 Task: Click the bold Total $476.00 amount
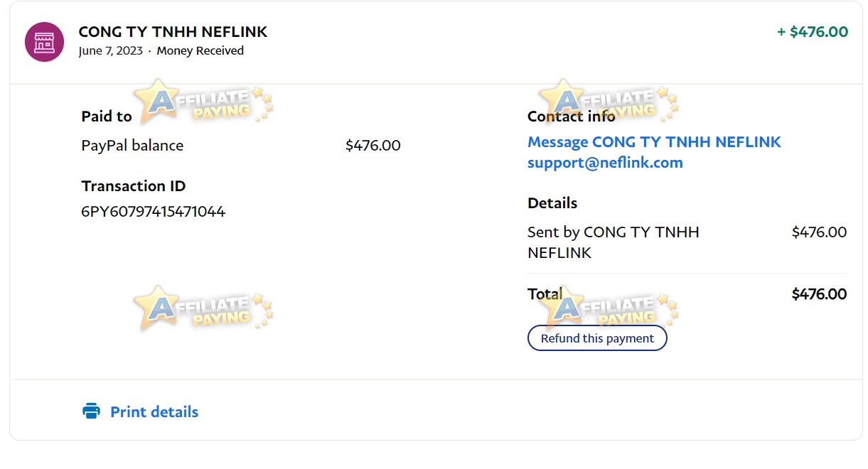click(819, 294)
